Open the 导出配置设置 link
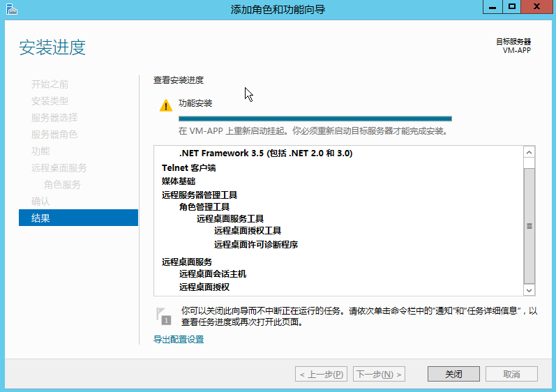556x392 pixels. click(x=179, y=340)
